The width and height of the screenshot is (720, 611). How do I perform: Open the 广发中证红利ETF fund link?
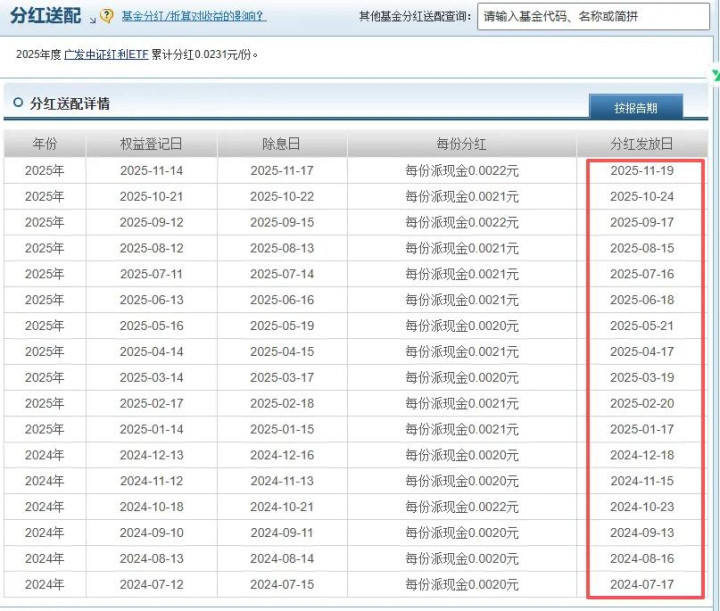[x=106, y=54]
